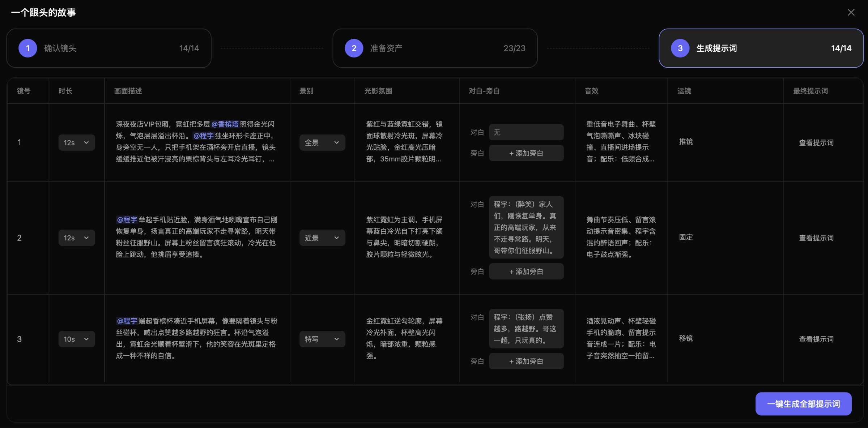The height and width of the screenshot is (428, 868).
Task: Click shot 3 lighting text 金红霓虹逆勾轮廓
Action: 404,338
